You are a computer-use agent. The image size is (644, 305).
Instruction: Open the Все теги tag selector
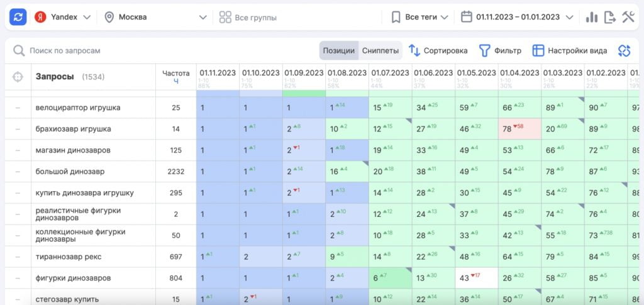(420, 17)
